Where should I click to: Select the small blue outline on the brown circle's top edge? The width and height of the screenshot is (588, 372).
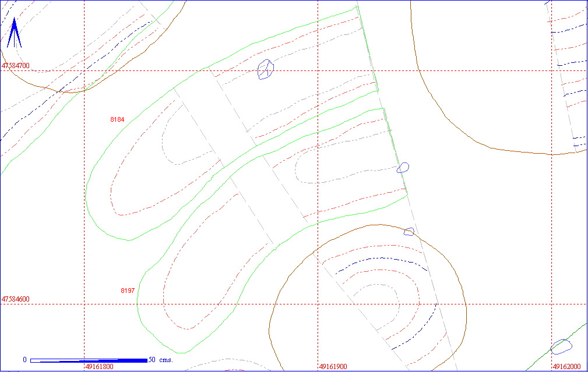pyautogui.click(x=409, y=232)
